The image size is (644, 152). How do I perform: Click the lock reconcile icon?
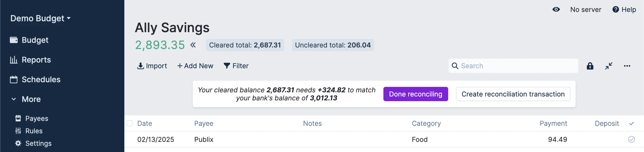[590, 66]
